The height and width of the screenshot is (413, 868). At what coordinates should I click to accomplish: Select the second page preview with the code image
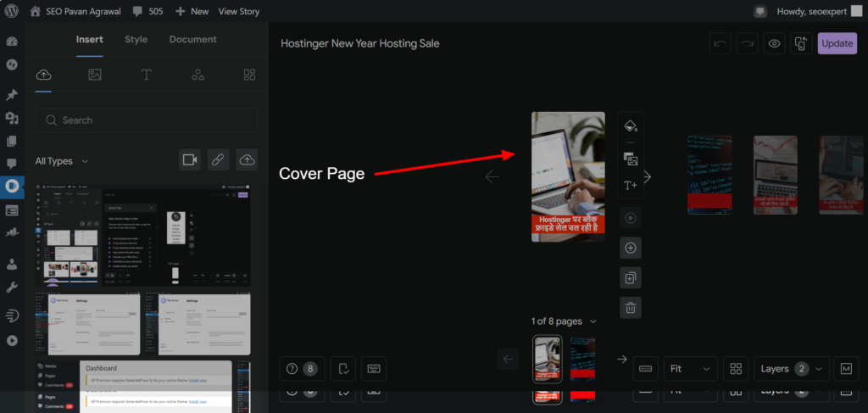[x=709, y=175]
